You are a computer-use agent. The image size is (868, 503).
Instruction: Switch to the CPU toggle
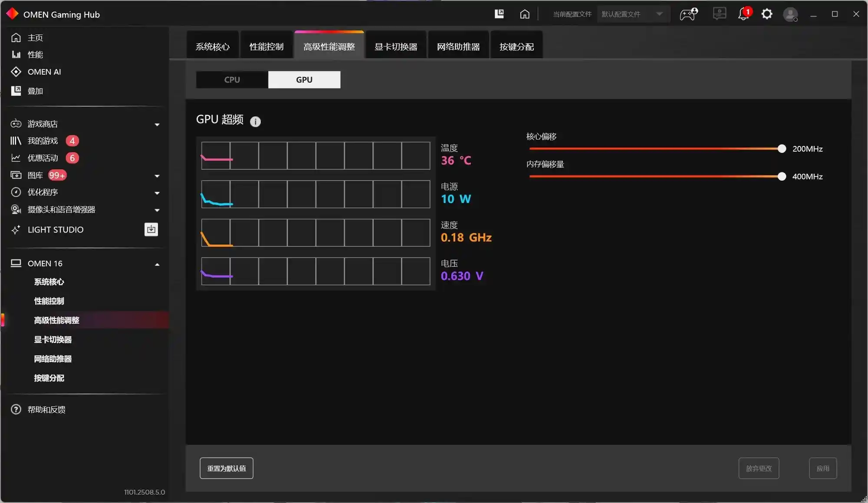coord(232,80)
